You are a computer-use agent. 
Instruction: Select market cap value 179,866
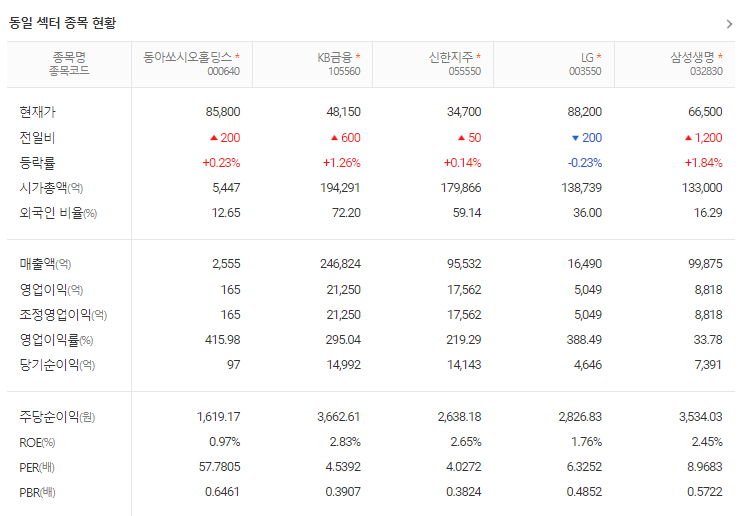[x=461, y=188]
